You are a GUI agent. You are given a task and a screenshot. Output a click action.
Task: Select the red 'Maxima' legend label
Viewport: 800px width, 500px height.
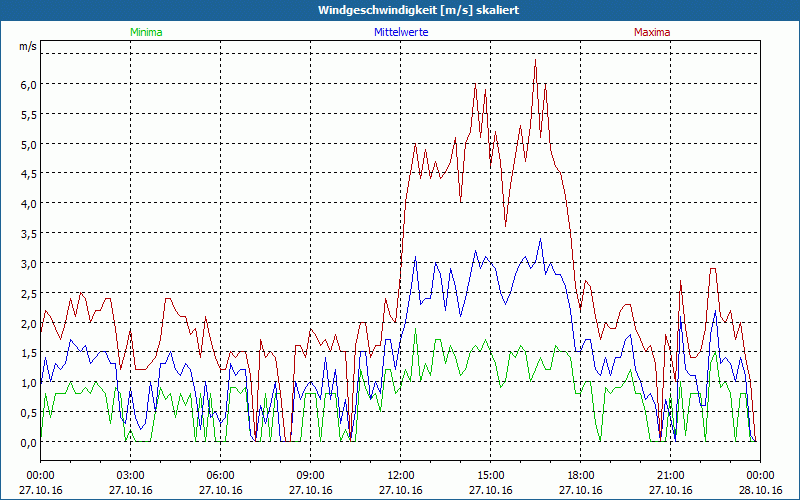click(652, 32)
